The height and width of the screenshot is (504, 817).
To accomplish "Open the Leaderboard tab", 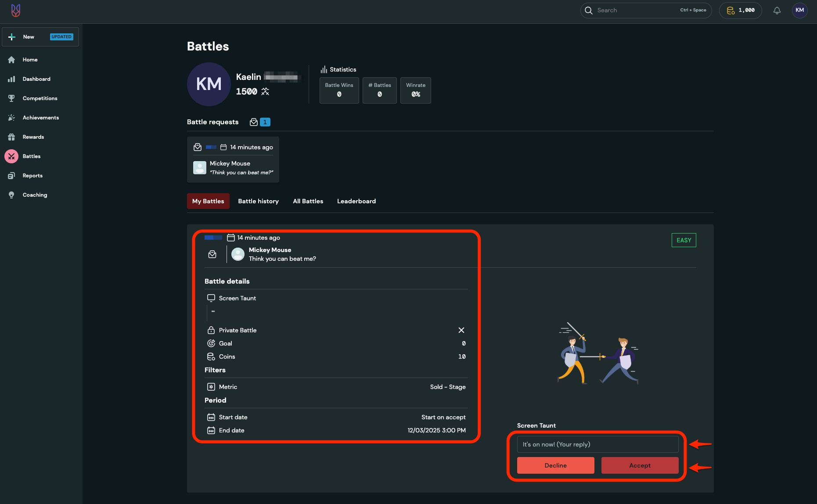I will pyautogui.click(x=356, y=201).
